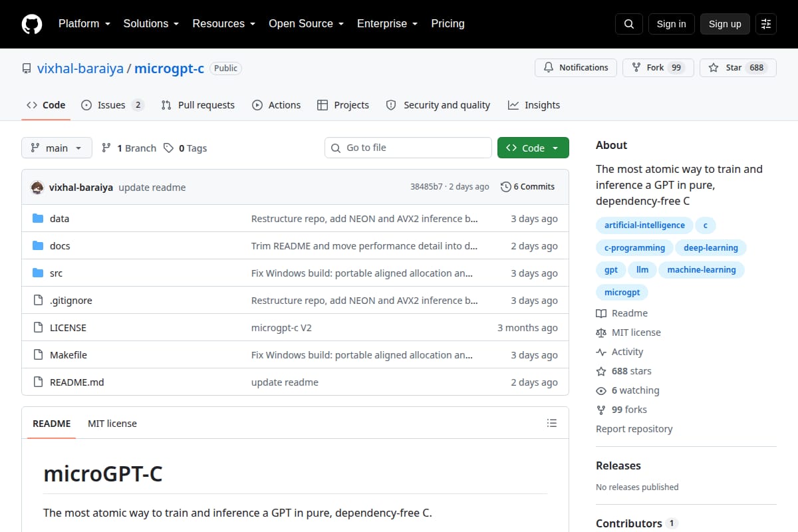Switch to the MIT license tab in README
Screen dimensions: 798x532
(x=112, y=424)
